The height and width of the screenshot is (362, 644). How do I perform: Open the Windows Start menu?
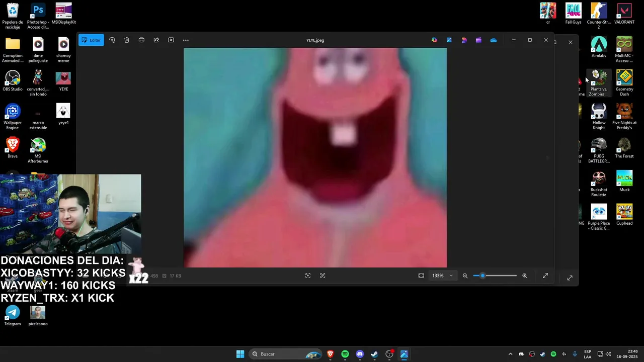click(x=240, y=354)
